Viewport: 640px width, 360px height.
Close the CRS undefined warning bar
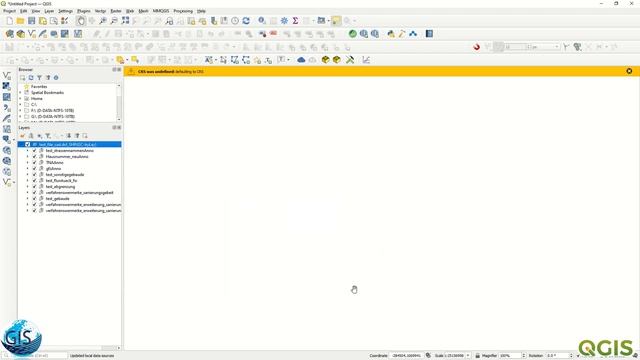(629, 71)
